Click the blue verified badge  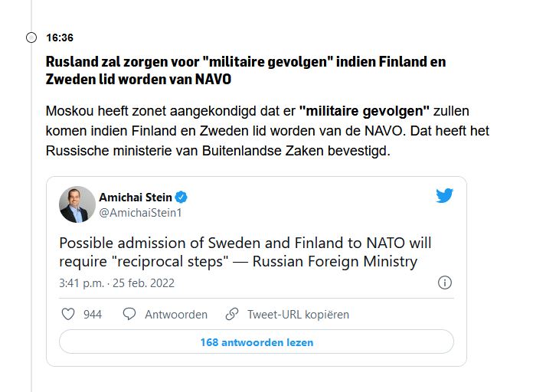pos(181,198)
